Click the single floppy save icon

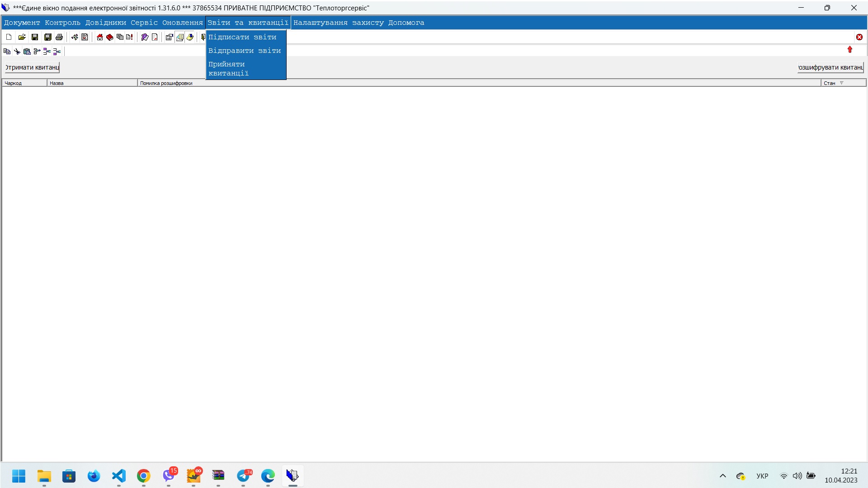[x=35, y=37]
